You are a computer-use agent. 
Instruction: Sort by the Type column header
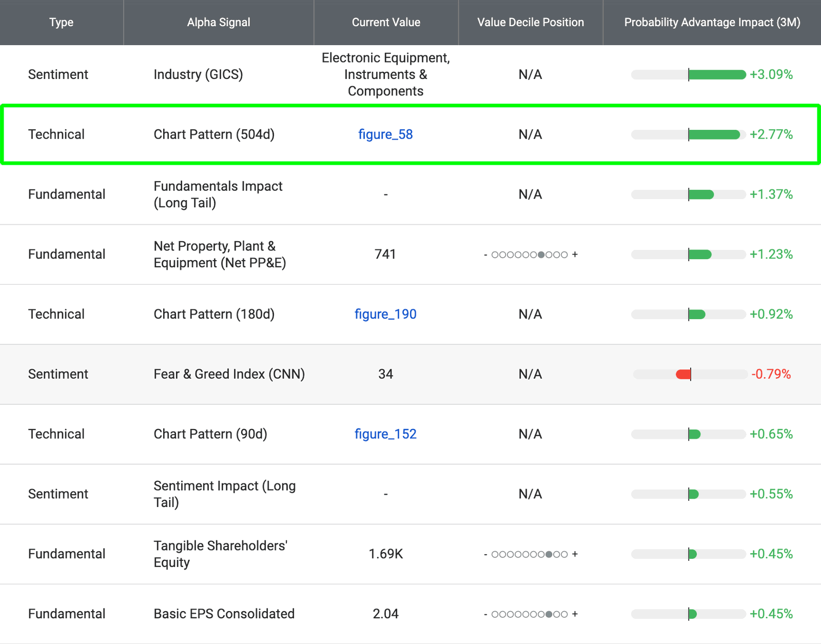coord(62,22)
